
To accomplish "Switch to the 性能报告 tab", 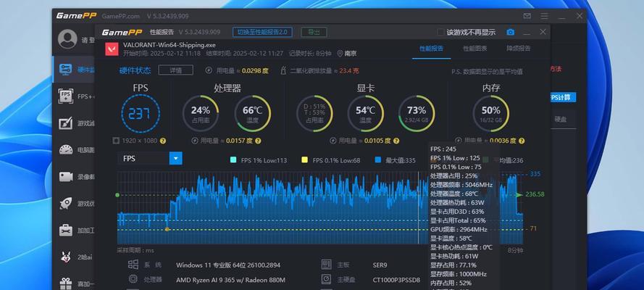I will tap(431, 49).
